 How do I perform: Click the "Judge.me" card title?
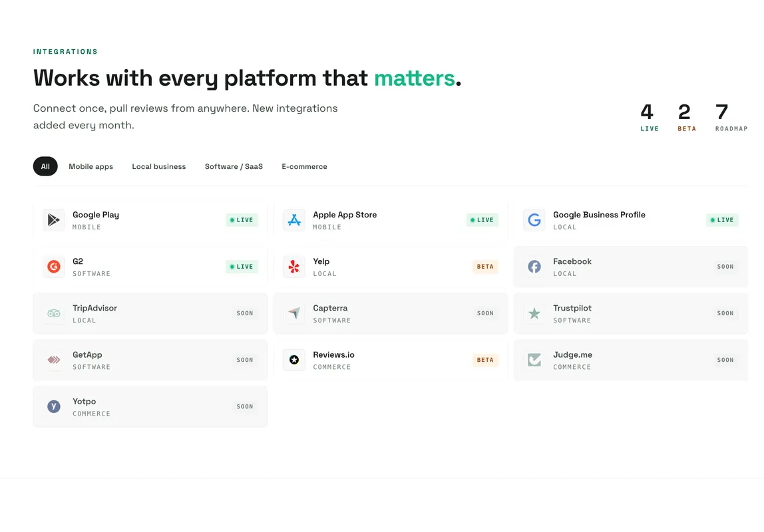click(572, 355)
